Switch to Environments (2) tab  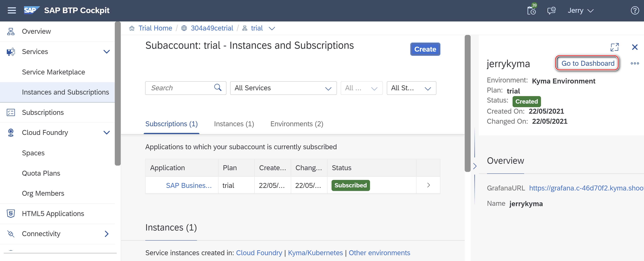(297, 124)
